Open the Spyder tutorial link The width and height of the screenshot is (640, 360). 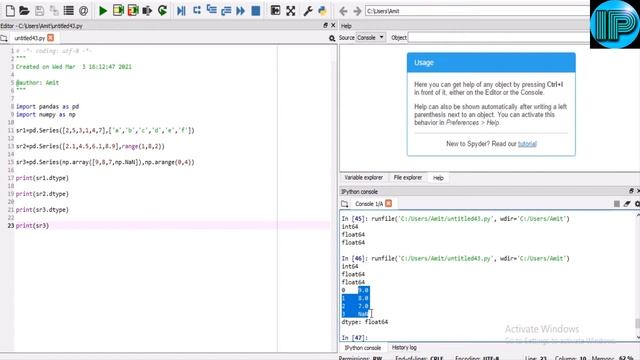tap(527, 144)
